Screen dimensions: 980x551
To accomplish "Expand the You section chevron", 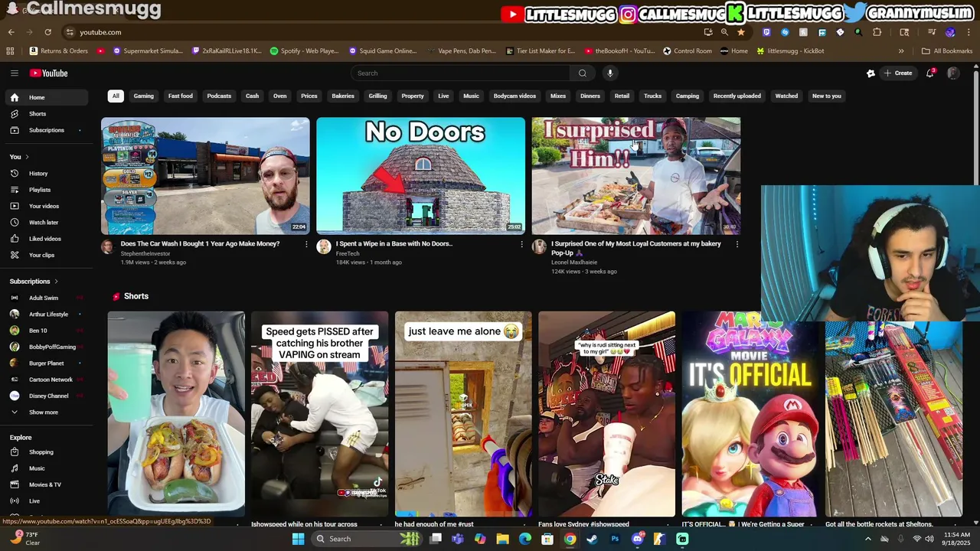I will pyautogui.click(x=27, y=157).
